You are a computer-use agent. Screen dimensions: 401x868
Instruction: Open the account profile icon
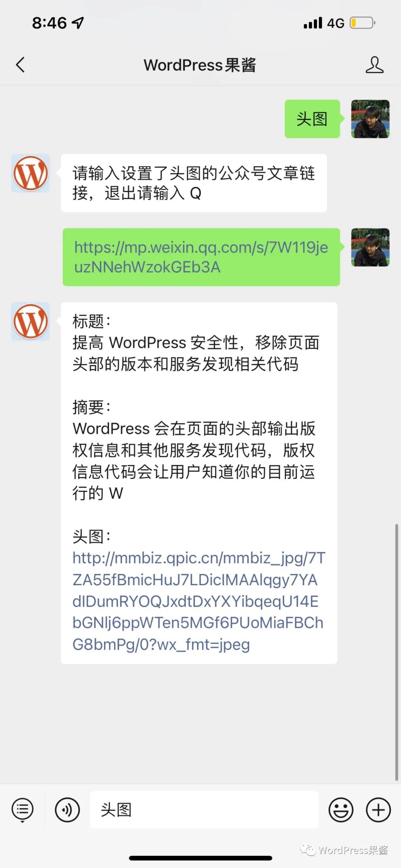374,65
